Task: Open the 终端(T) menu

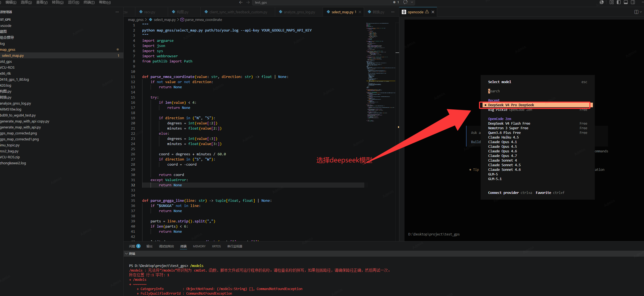Action: pyautogui.click(x=89, y=2)
